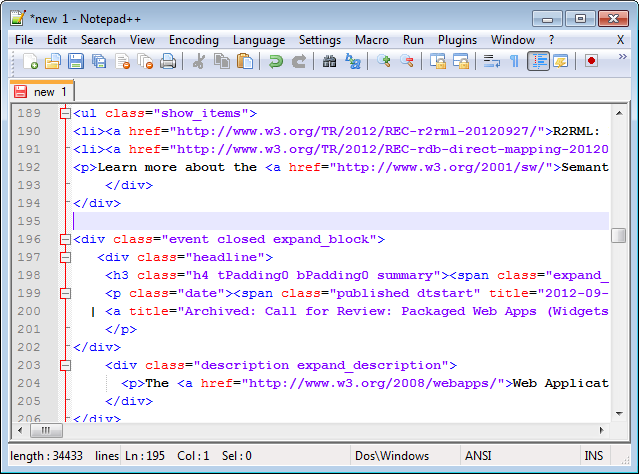Image resolution: width=639 pixels, height=474 pixels.
Task: Open the ? help menu
Action: (551, 40)
